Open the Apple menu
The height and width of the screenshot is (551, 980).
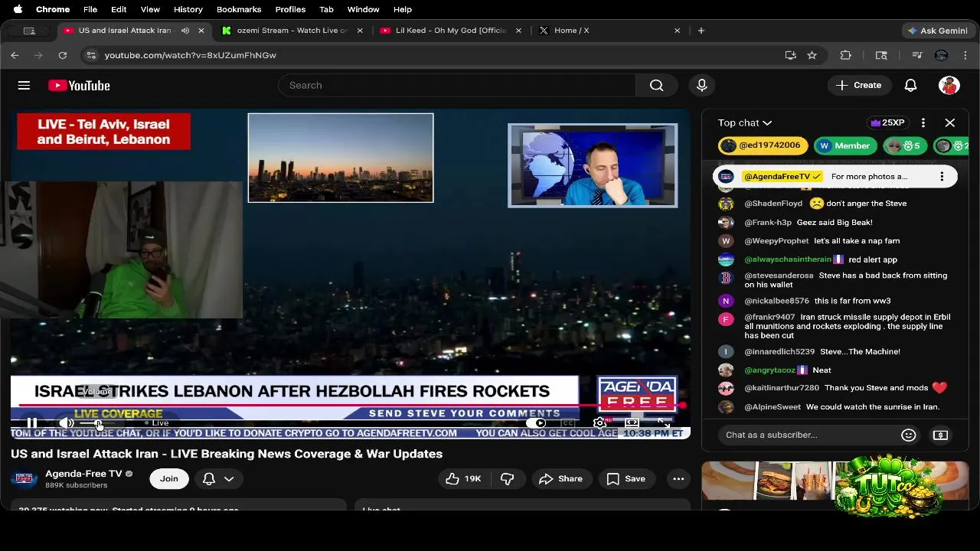point(18,9)
